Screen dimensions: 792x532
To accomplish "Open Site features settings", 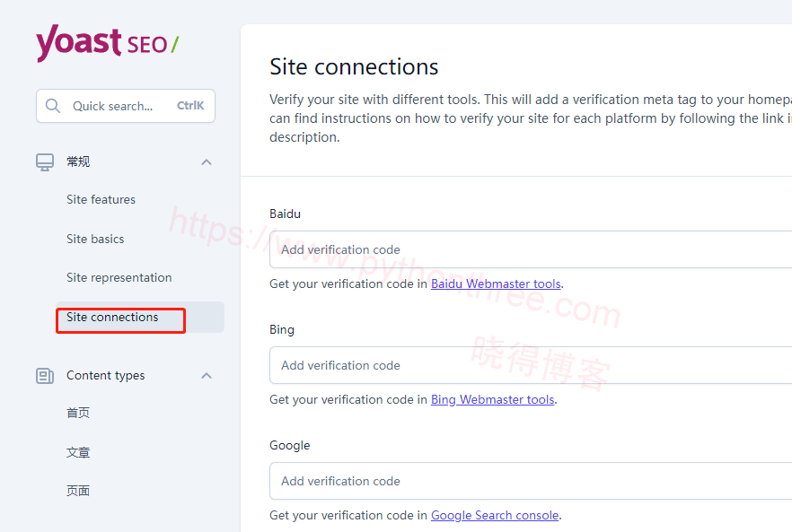I will pos(101,199).
